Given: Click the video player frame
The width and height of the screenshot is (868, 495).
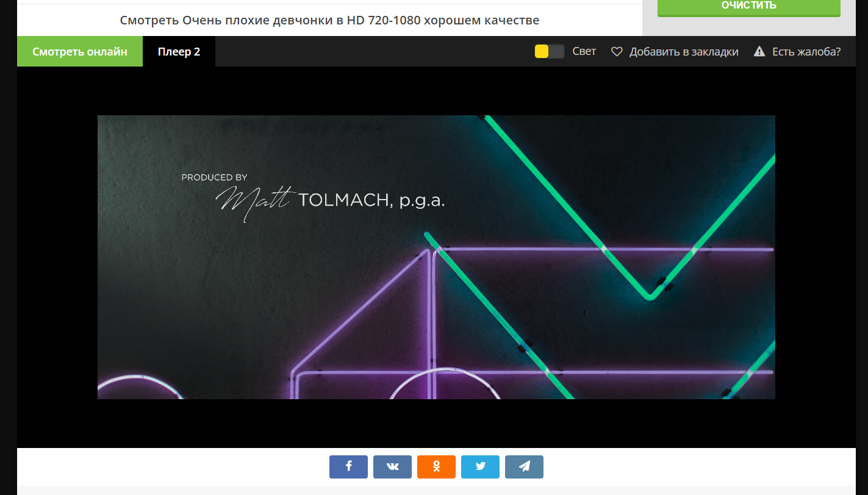Looking at the screenshot, I should 436,257.
